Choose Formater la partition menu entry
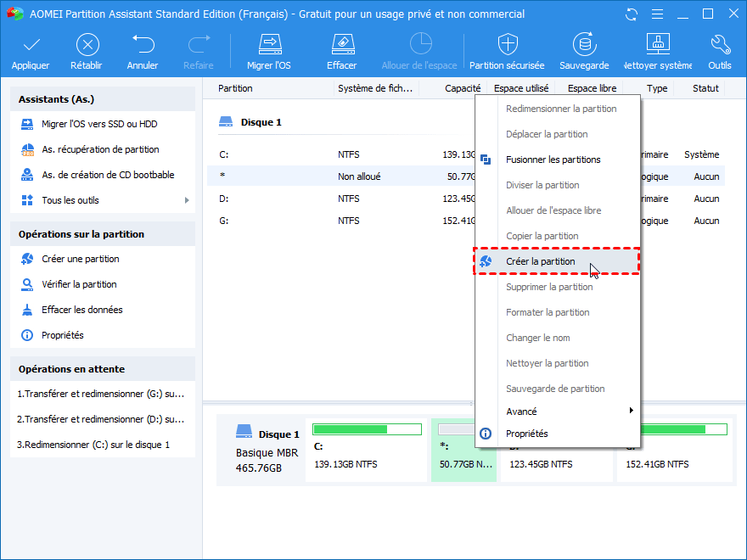747x560 pixels. point(558,312)
